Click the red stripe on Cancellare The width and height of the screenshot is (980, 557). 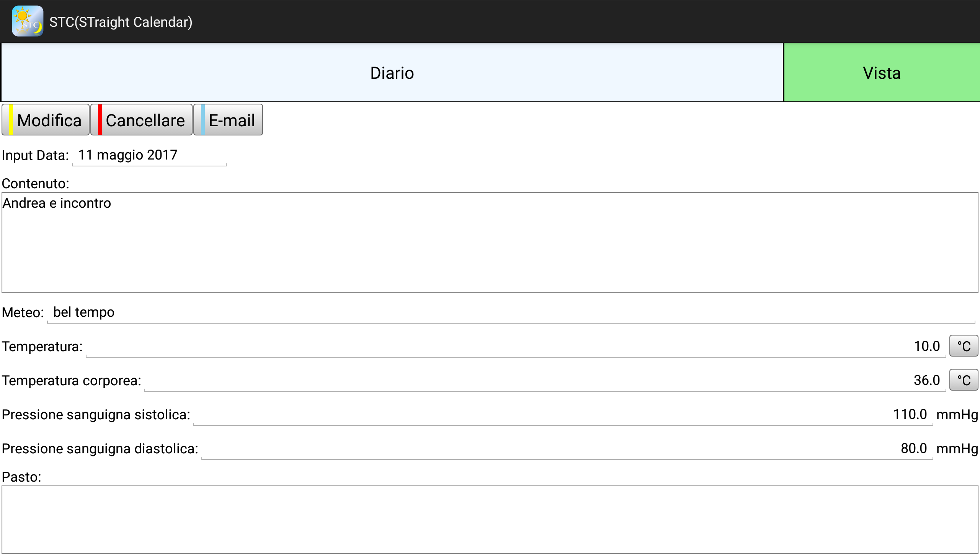pyautogui.click(x=100, y=120)
